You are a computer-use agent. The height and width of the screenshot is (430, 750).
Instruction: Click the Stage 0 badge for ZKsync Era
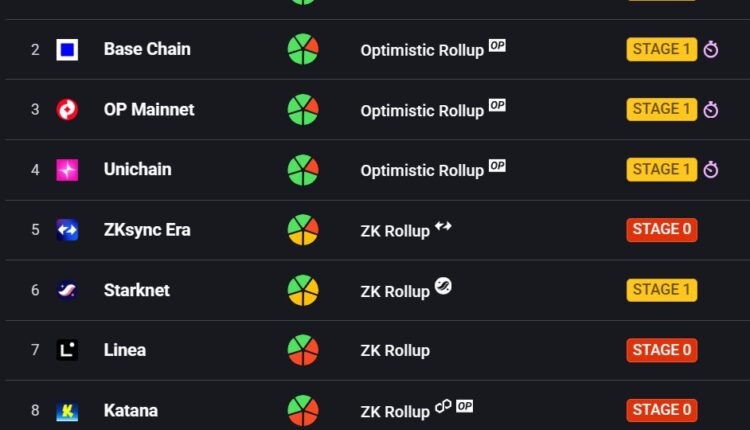662,229
